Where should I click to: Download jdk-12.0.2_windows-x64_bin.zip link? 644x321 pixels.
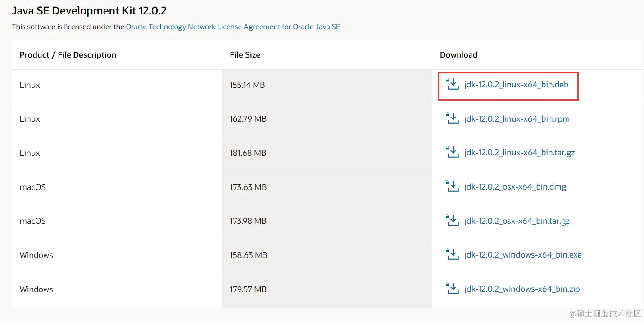click(522, 289)
